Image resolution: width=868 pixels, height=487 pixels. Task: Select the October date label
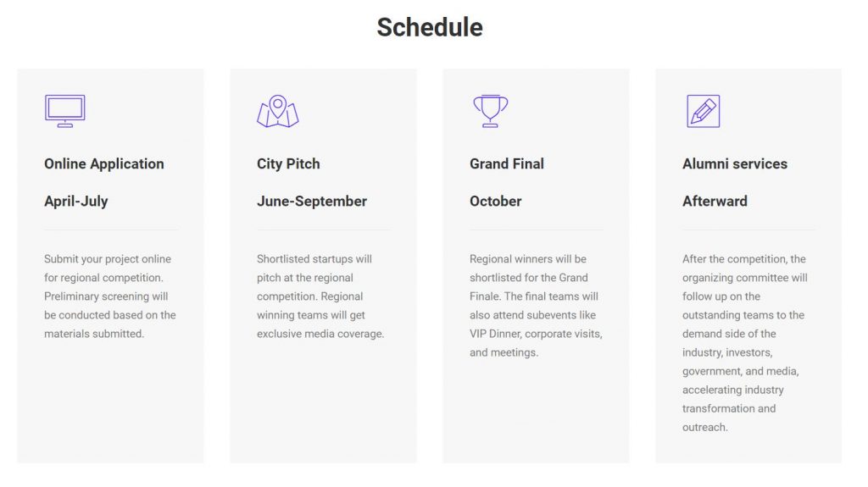tap(495, 202)
